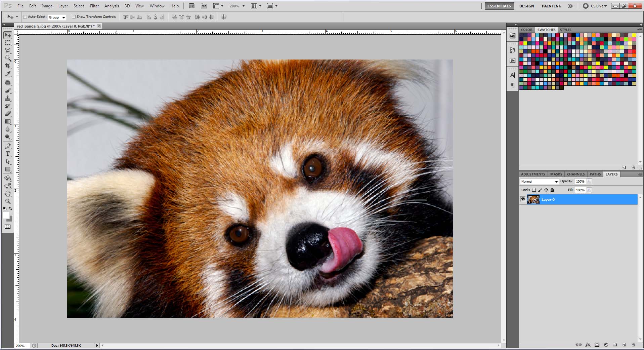Switch to the Painting workspace

[551, 6]
